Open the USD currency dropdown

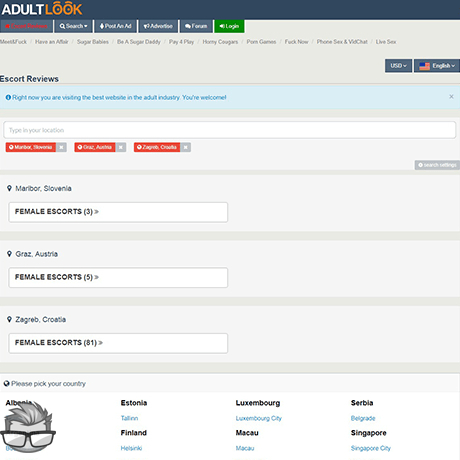398,66
